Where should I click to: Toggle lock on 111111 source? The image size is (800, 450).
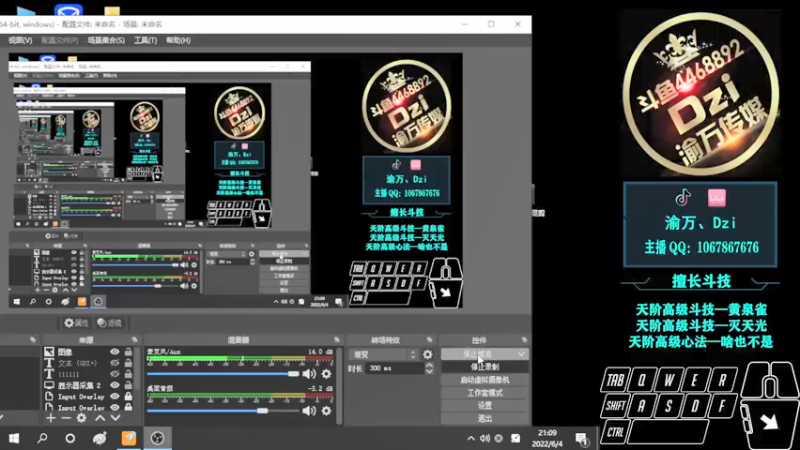(128, 374)
